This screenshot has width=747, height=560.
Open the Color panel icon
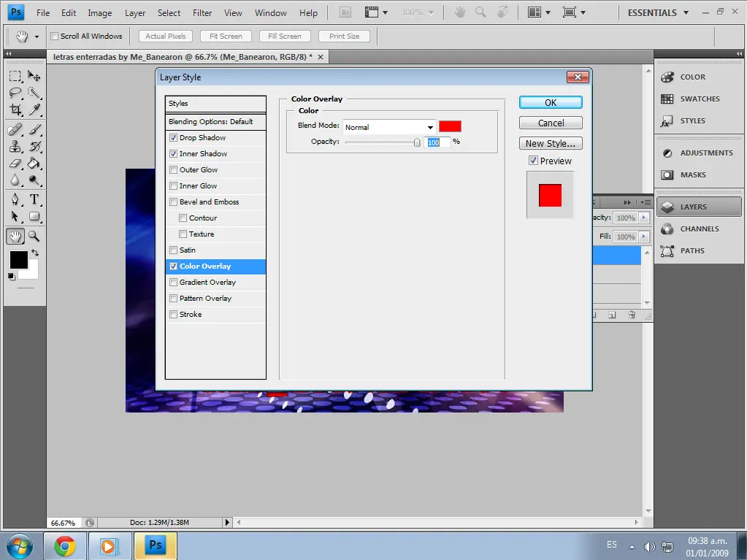pos(667,77)
